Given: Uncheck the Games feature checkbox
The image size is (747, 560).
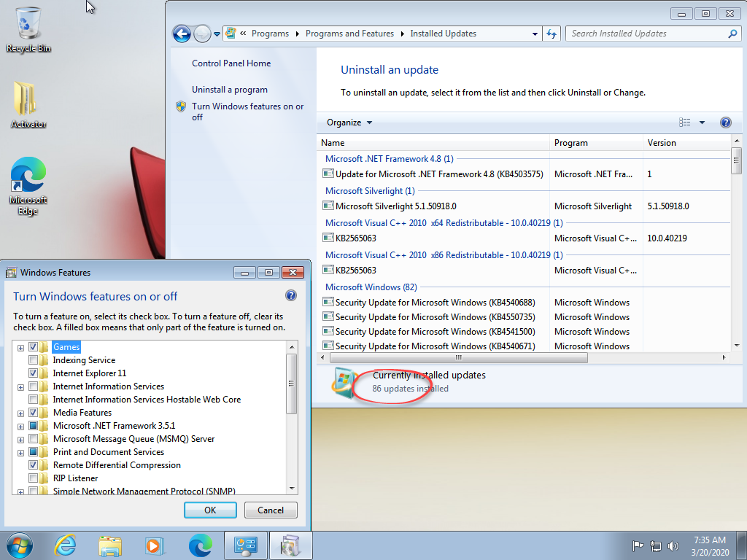Looking at the screenshot, I should (x=34, y=346).
